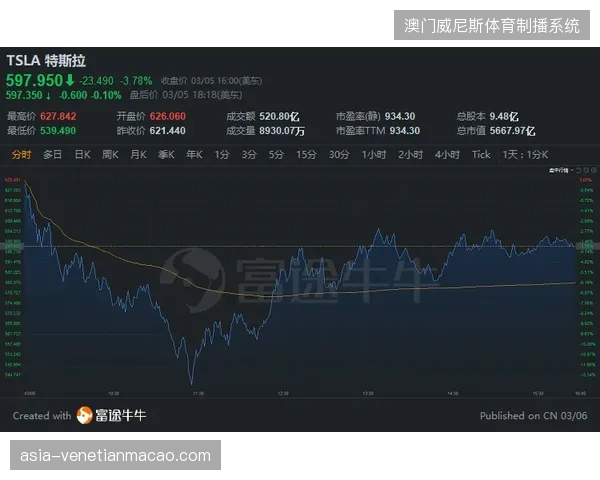Click the chart peak near 13:30
600x480 pixels.
378,230
